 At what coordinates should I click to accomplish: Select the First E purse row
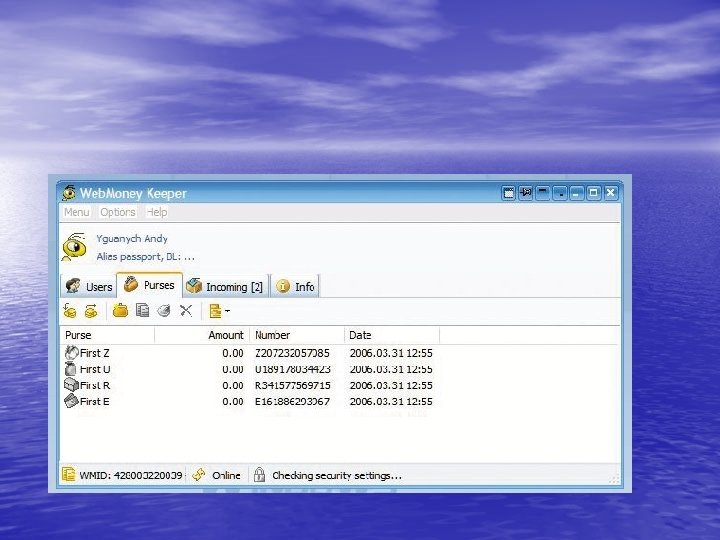[95, 401]
